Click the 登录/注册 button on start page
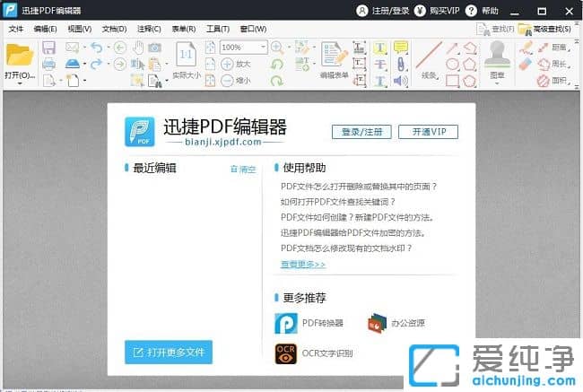583x392 pixels. 361,132
